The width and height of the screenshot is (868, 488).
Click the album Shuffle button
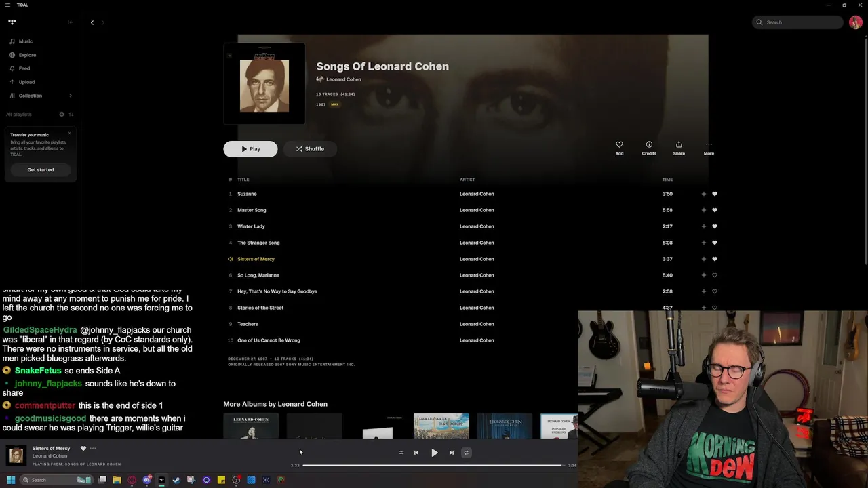tap(310, 149)
